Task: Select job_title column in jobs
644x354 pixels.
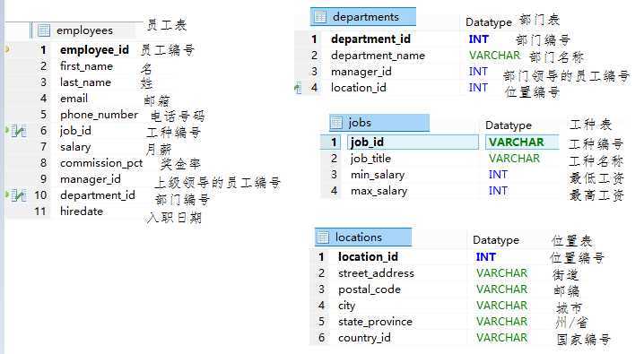Action: [x=370, y=159]
